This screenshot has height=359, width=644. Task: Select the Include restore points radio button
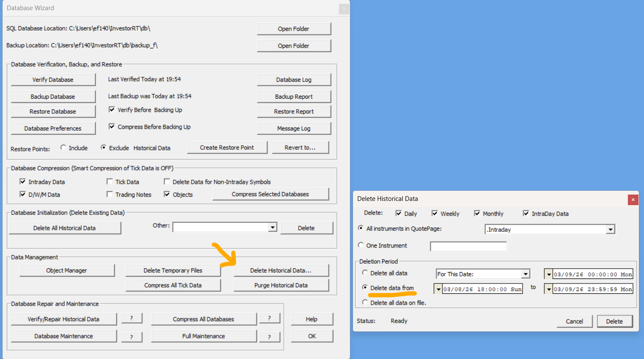(x=63, y=147)
